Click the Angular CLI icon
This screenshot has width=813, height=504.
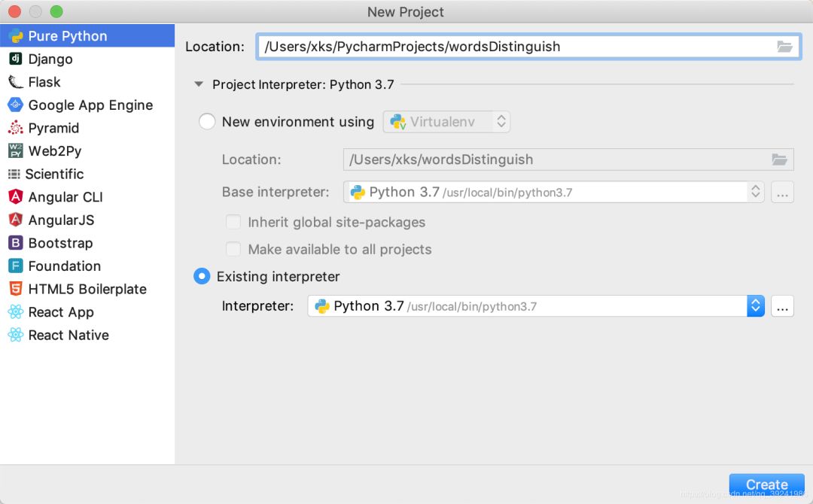16,197
